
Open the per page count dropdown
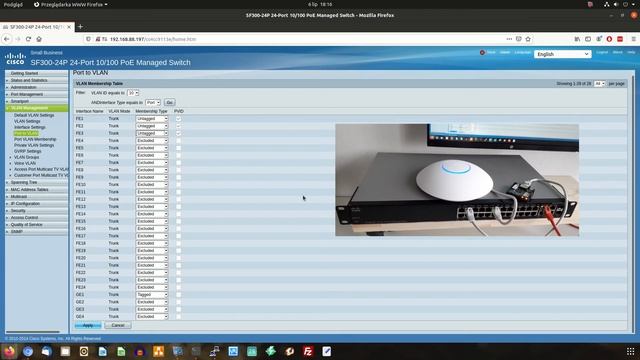pos(599,83)
